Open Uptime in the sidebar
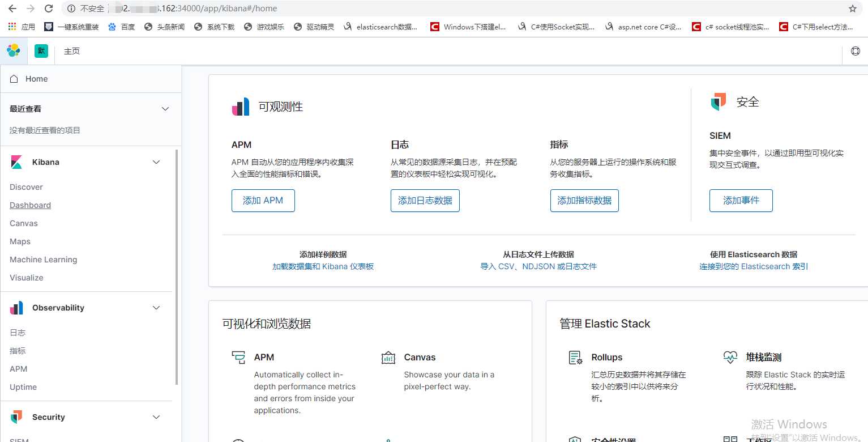The width and height of the screenshot is (868, 442). tap(23, 387)
